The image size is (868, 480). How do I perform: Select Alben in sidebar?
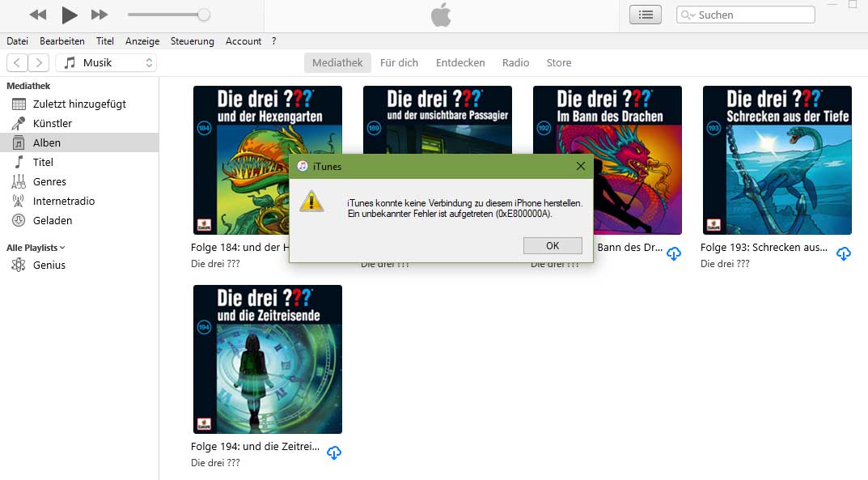pos(79,142)
